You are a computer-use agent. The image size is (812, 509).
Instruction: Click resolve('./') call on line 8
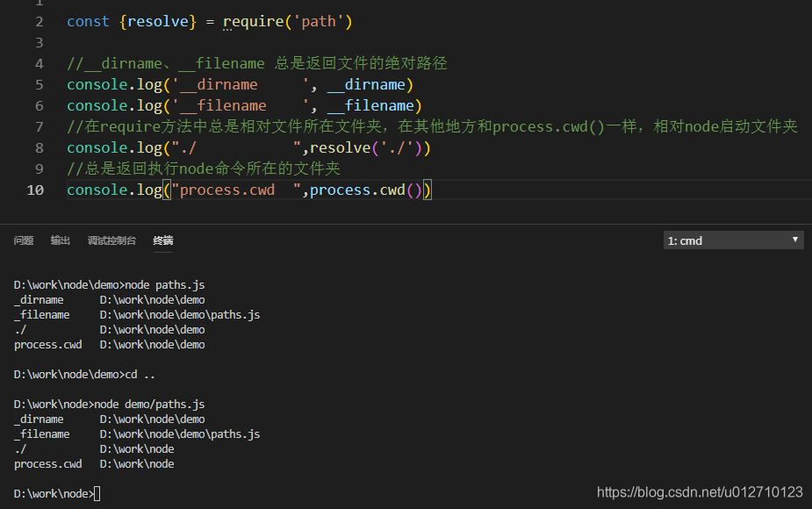coord(365,148)
